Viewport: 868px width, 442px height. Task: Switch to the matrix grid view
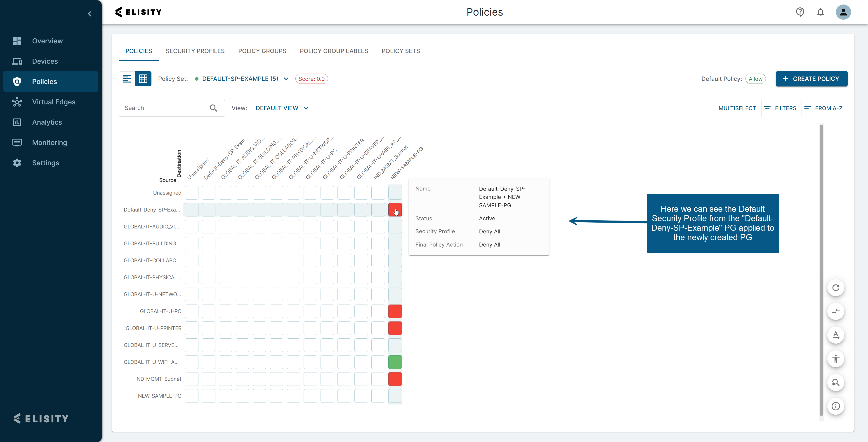click(143, 79)
